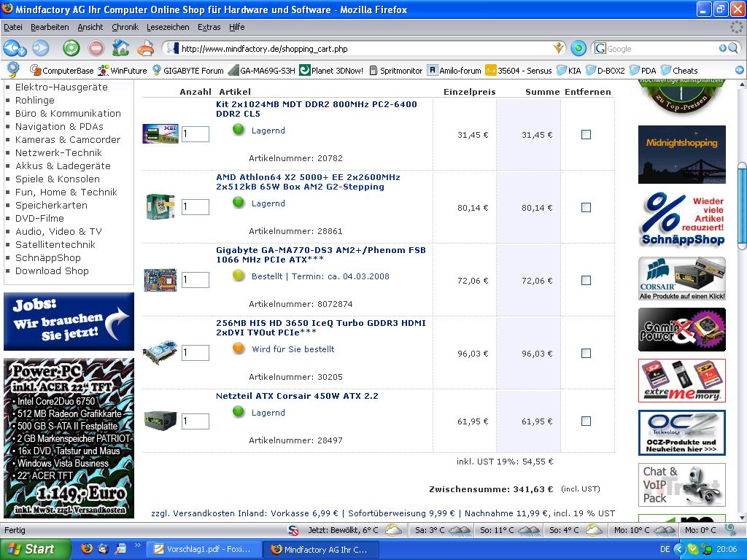This screenshot has width=747, height=560.
Task: Click quantity field for MDT DDR2 kit
Action: (196, 134)
